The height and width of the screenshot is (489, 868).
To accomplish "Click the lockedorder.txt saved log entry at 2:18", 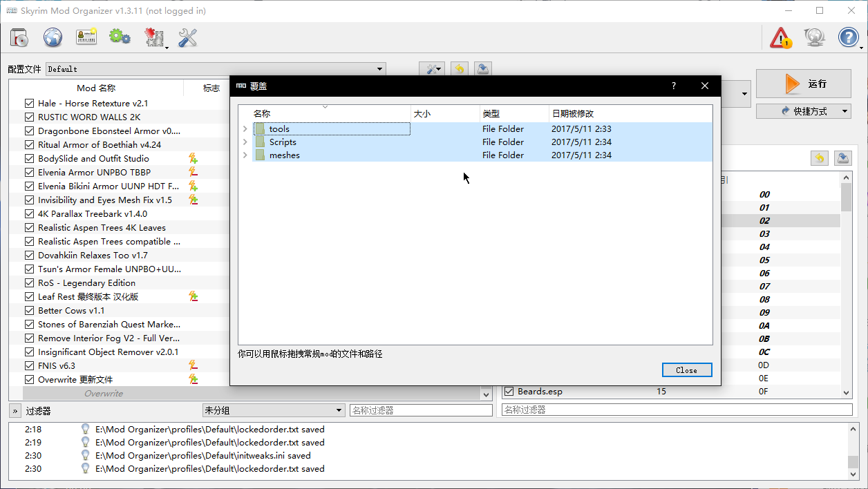I will point(209,430).
